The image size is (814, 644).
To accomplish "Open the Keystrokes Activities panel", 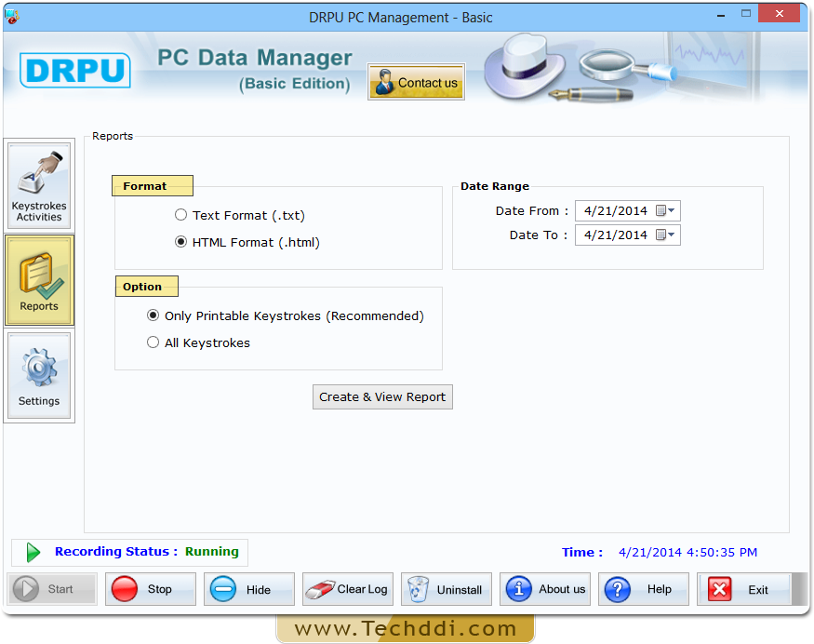I will pyautogui.click(x=39, y=186).
